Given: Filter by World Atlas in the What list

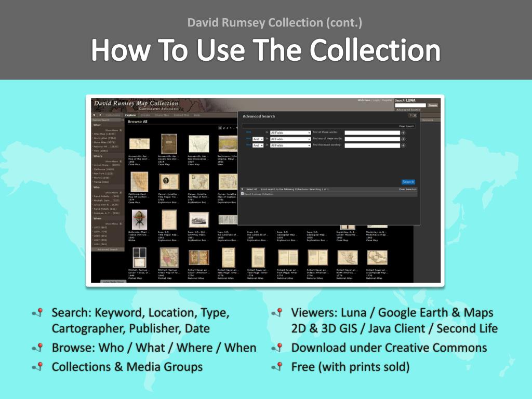Looking at the screenshot, I should pyautogui.click(x=105, y=138).
